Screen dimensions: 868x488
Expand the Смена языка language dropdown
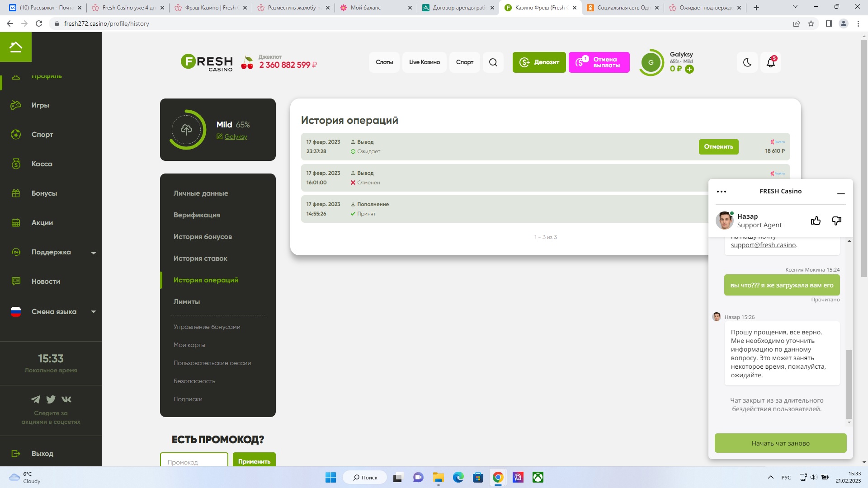(94, 312)
